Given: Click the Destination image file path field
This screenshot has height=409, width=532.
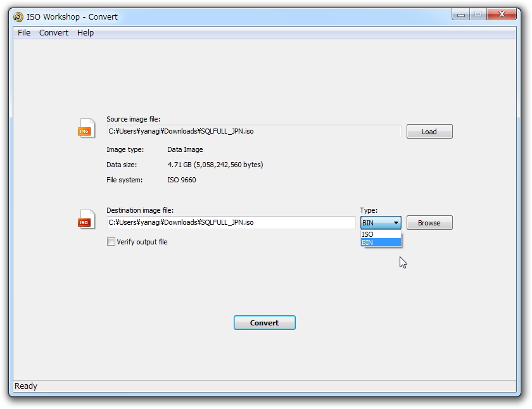Looking at the screenshot, I should (x=231, y=222).
